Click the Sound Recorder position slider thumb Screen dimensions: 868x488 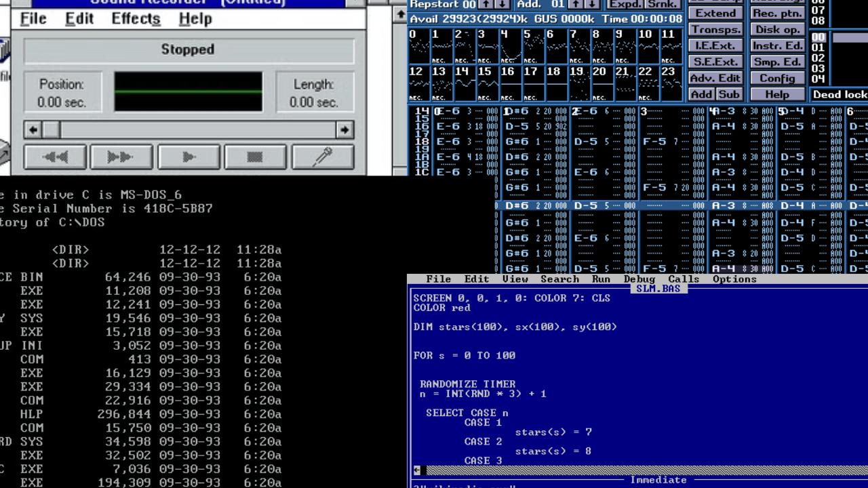[51, 129]
